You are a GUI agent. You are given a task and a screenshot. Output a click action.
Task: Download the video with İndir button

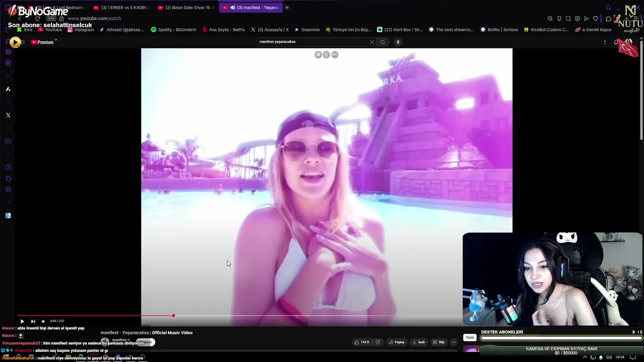[419, 342]
